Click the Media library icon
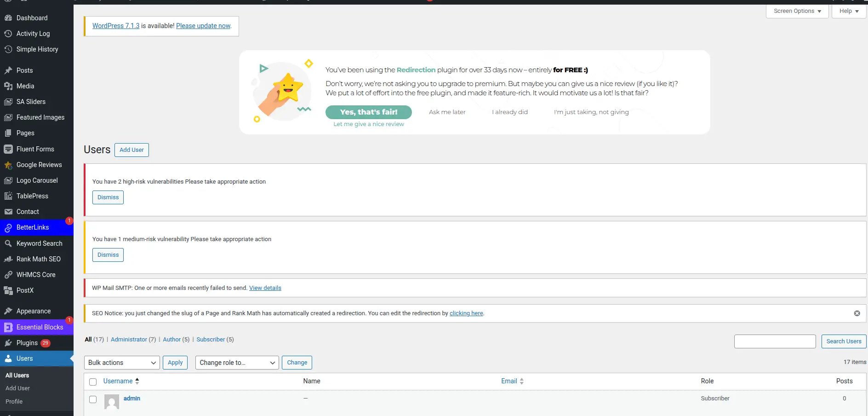The image size is (868, 416). point(8,86)
